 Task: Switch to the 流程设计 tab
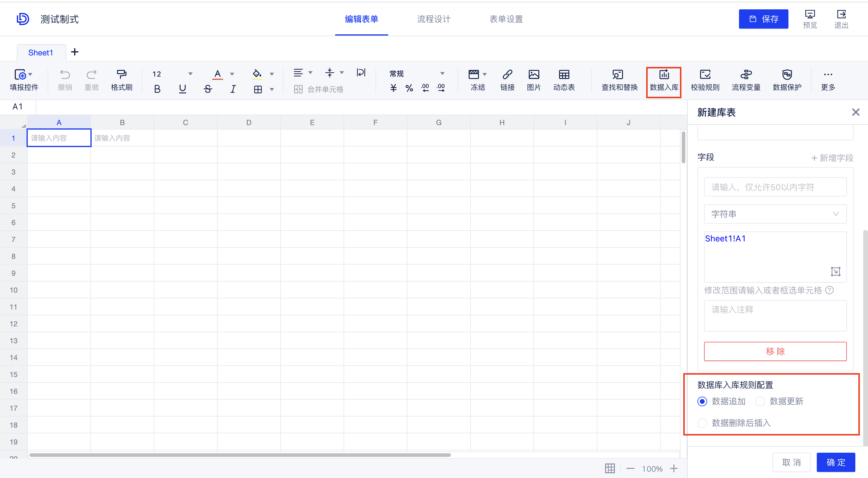[434, 19]
